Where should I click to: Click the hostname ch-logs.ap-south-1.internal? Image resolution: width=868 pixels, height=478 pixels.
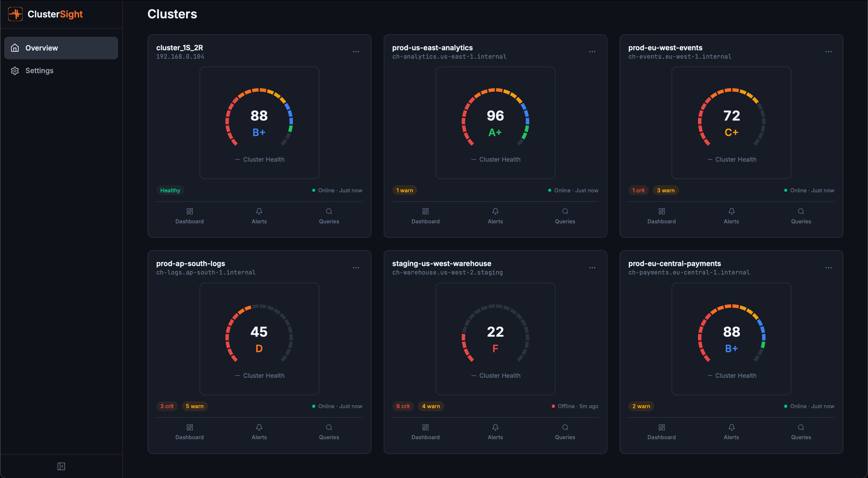(x=206, y=272)
